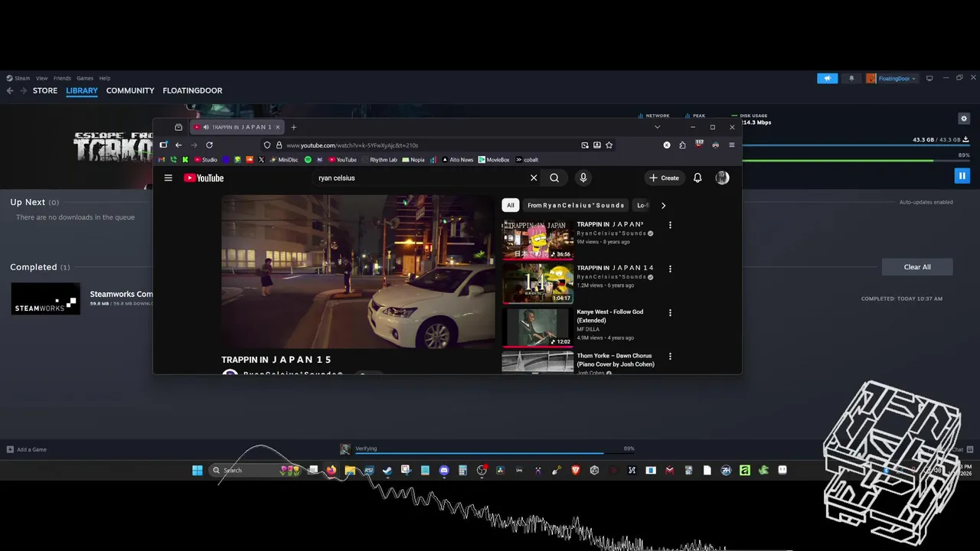980x551 pixels.
Task: Click the YouTube video player
Action: coord(358,272)
